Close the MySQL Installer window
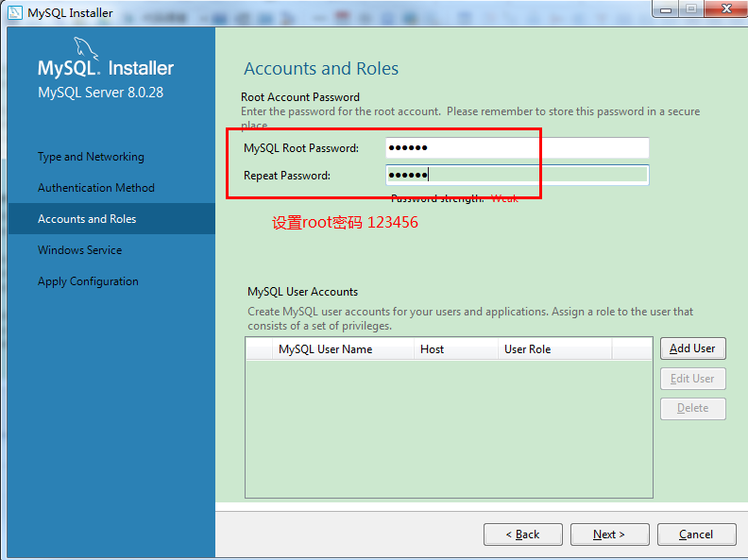The image size is (748, 560). (726, 8)
